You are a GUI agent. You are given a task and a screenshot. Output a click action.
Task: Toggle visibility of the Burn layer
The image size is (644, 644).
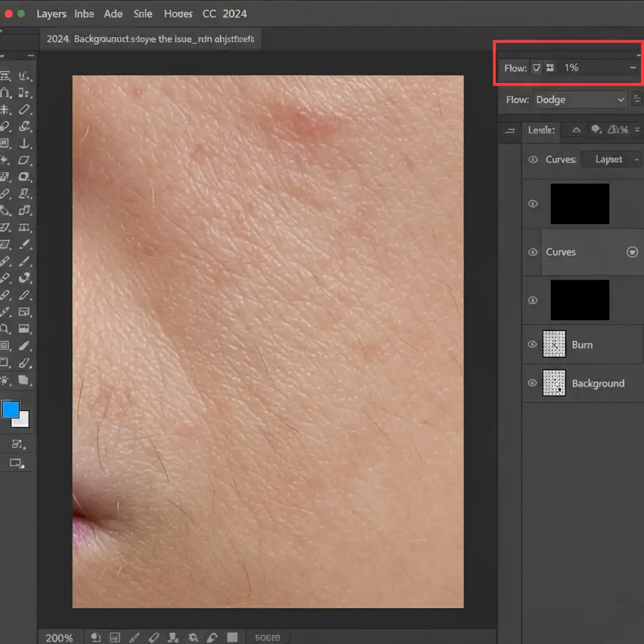533,345
